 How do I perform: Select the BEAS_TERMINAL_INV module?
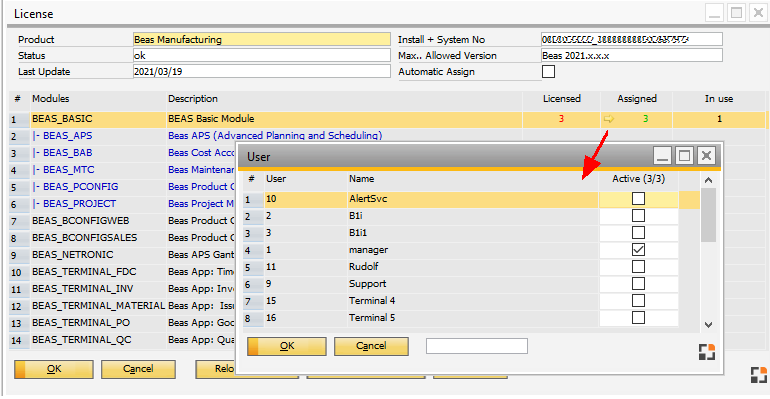click(x=82, y=289)
